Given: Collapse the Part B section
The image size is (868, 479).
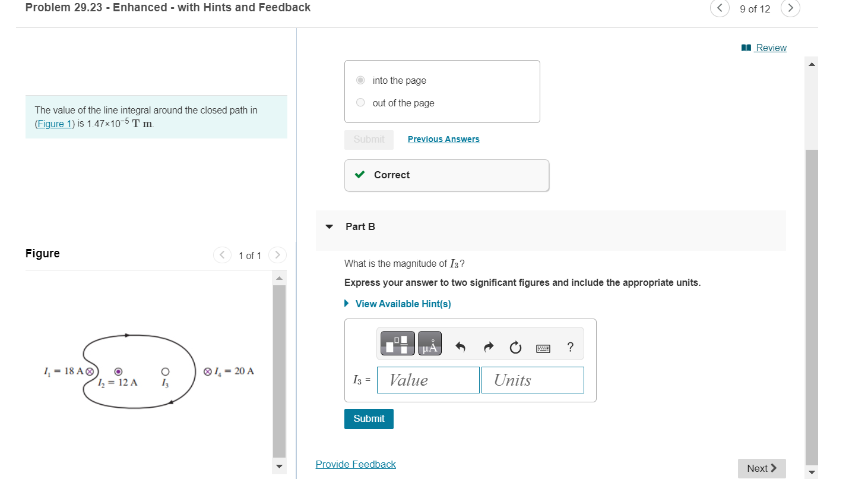Looking at the screenshot, I should [x=329, y=226].
